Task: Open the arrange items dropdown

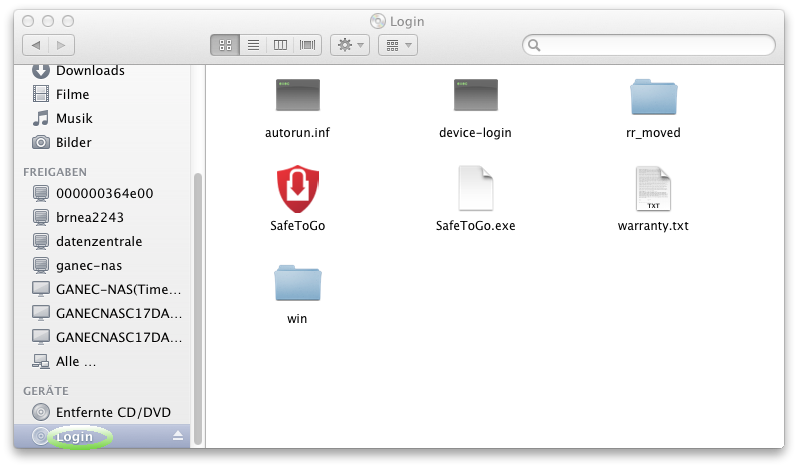Action: [398, 45]
